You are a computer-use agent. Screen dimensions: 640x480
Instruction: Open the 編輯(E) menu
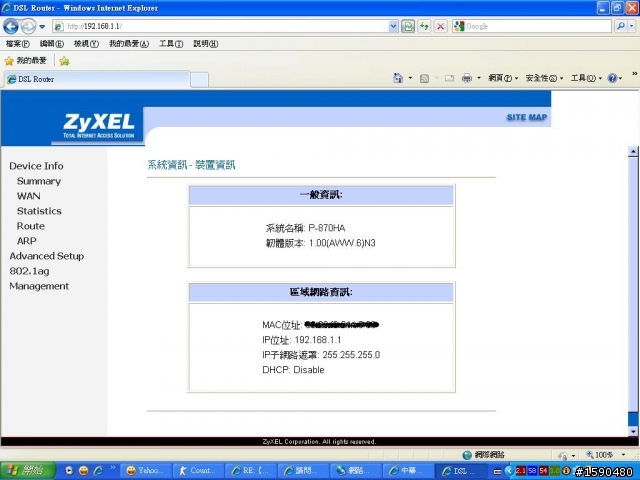(x=51, y=44)
